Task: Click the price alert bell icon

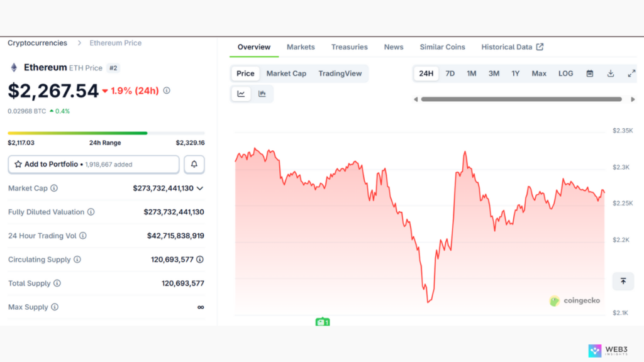Action: (194, 164)
